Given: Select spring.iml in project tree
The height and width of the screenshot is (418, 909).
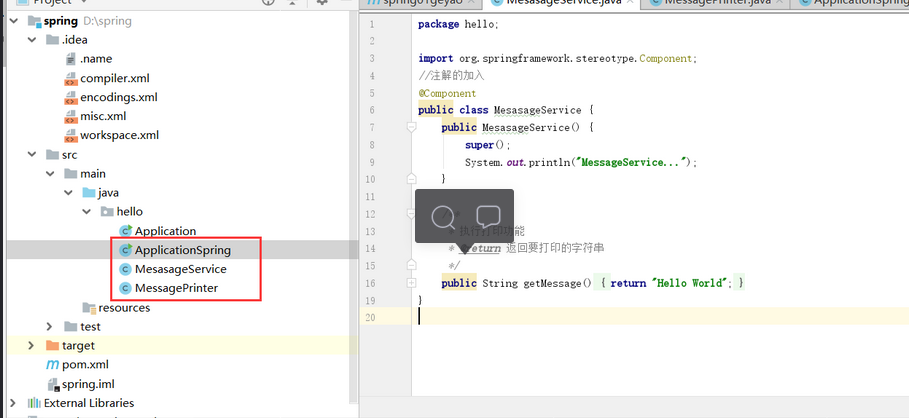Looking at the screenshot, I should [x=88, y=384].
